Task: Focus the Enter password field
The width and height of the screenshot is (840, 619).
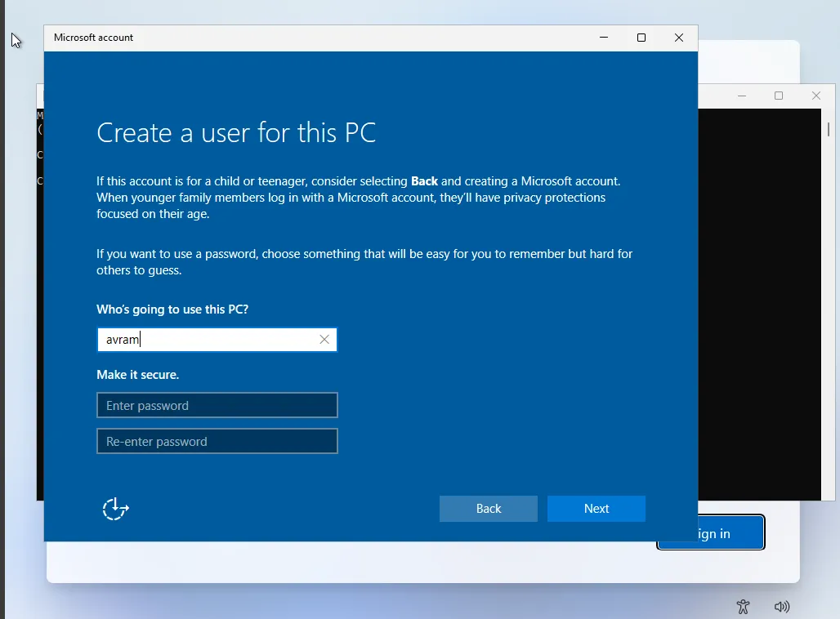Action: [217, 405]
